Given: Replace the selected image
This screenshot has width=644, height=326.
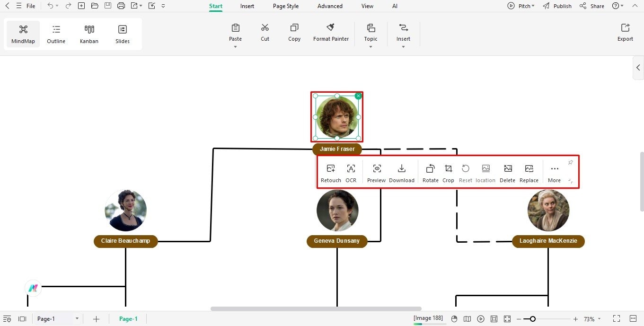Looking at the screenshot, I should tap(529, 173).
